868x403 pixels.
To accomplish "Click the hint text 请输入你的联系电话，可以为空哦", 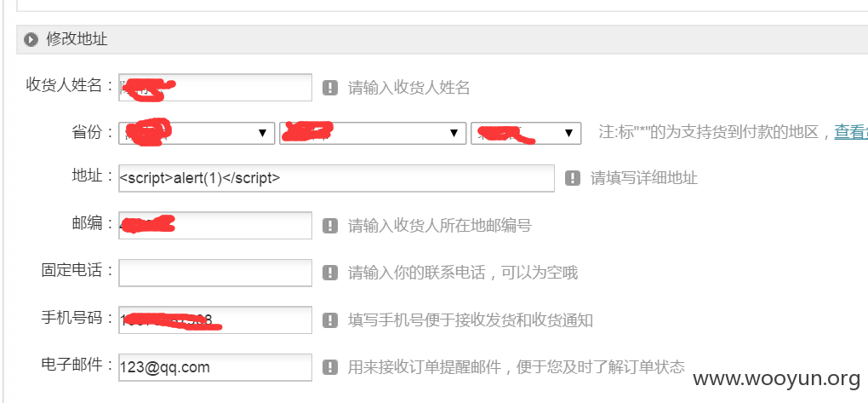I will tap(462, 273).
